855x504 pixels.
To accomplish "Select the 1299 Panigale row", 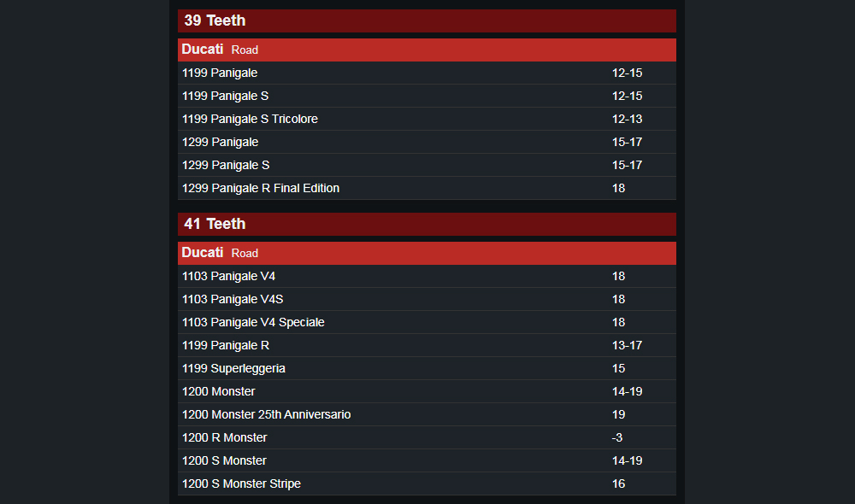I will [x=427, y=142].
